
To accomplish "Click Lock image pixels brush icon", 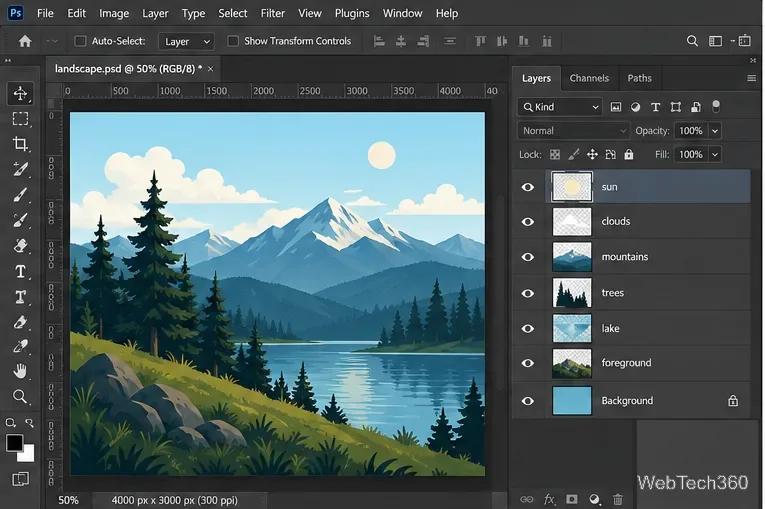I will [573, 155].
